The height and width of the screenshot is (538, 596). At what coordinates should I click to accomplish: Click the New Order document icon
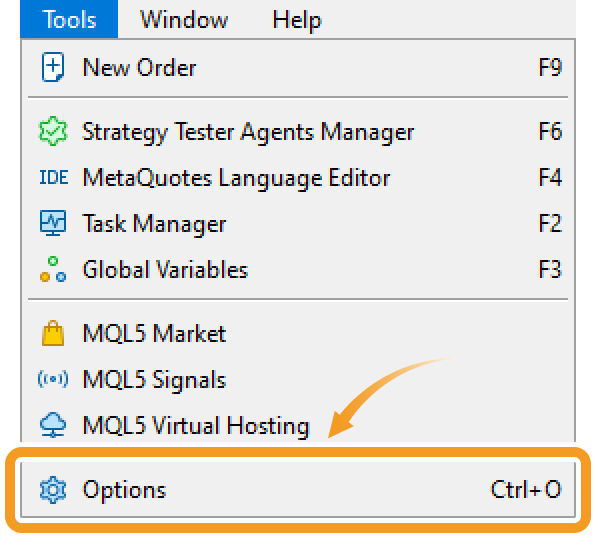coord(52,67)
